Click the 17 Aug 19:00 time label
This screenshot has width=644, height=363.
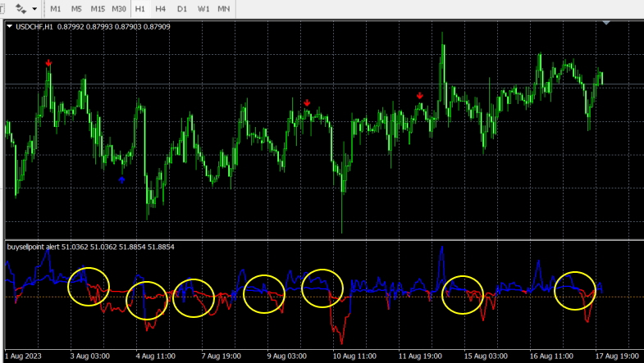click(617, 356)
